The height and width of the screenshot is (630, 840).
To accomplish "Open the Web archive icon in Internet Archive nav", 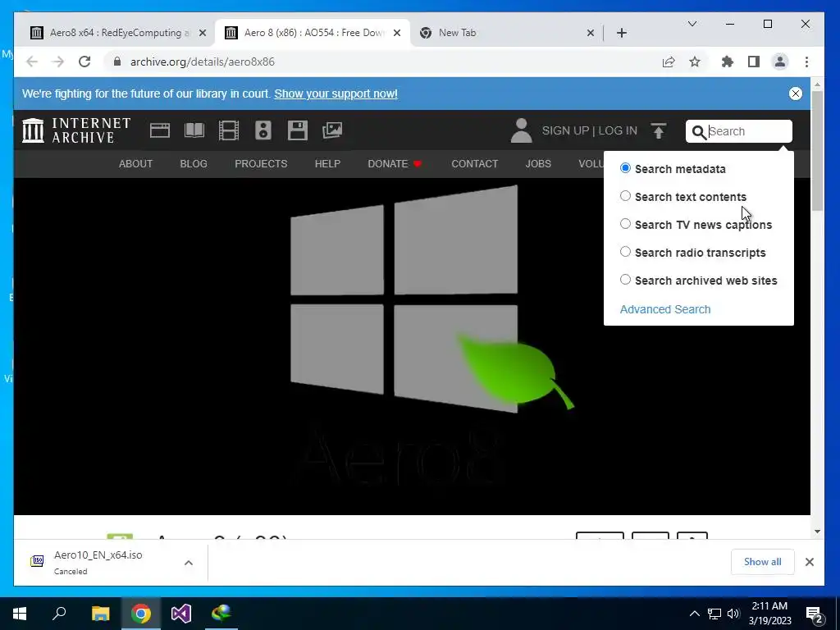I will pyautogui.click(x=160, y=130).
